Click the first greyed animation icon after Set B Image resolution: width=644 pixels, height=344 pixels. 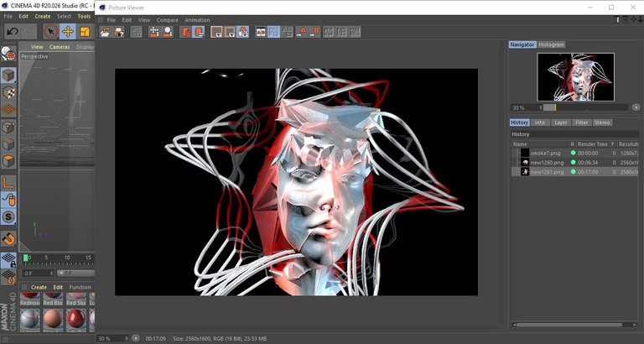(329, 32)
